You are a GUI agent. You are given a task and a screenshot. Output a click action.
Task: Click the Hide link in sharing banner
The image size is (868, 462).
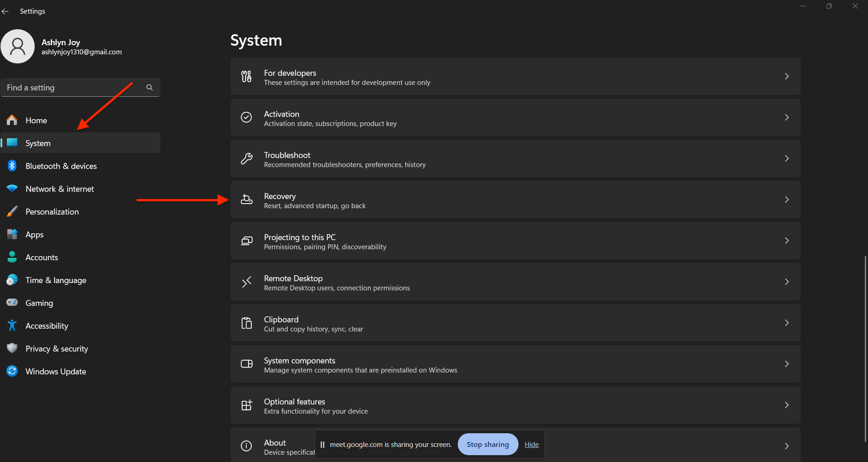pyautogui.click(x=531, y=444)
